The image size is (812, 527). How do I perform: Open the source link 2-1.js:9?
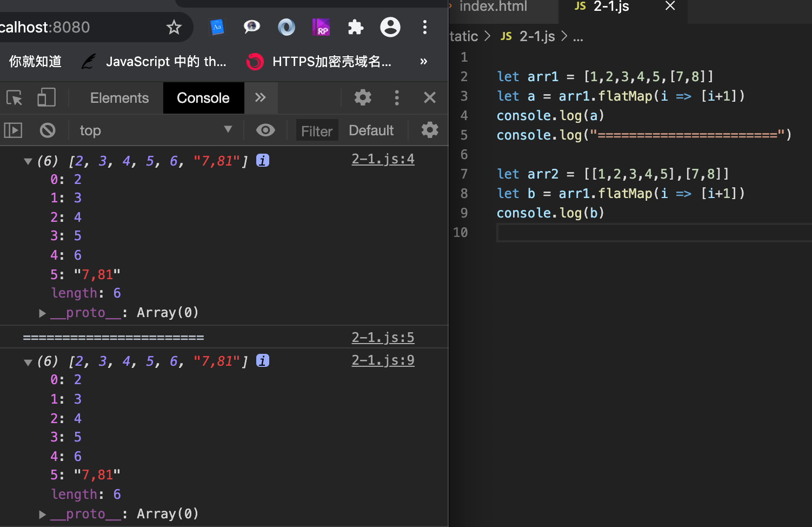[383, 360]
